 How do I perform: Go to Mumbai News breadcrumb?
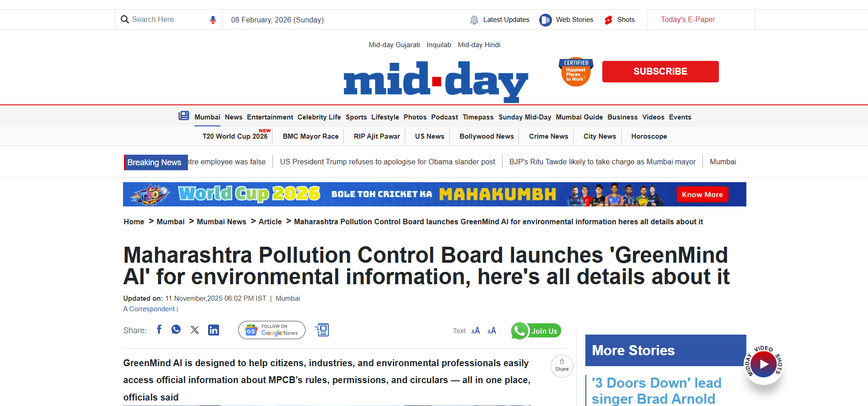pyautogui.click(x=221, y=222)
